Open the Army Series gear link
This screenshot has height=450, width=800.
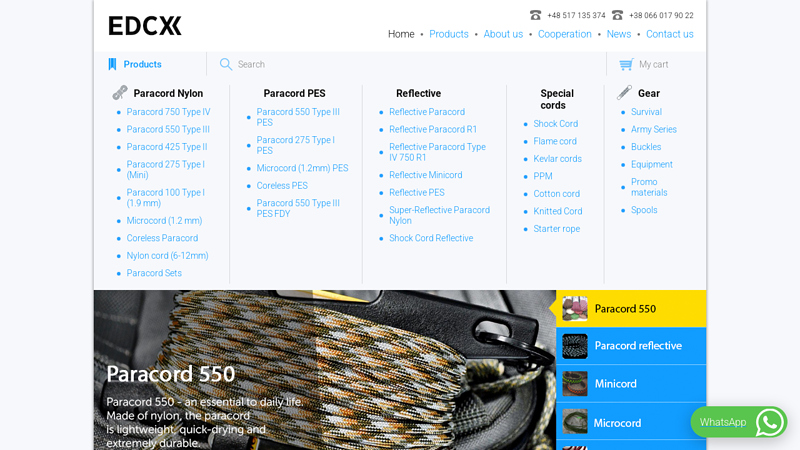pos(653,129)
